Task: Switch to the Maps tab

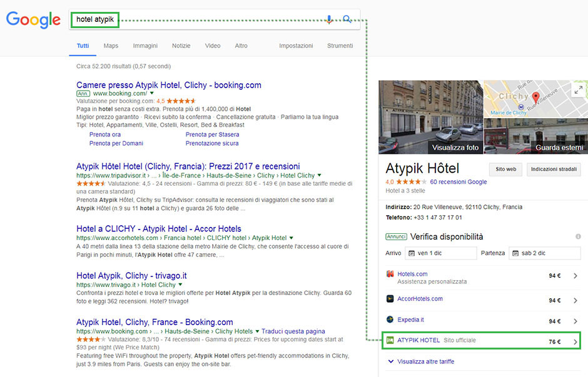Action: pyautogui.click(x=111, y=46)
